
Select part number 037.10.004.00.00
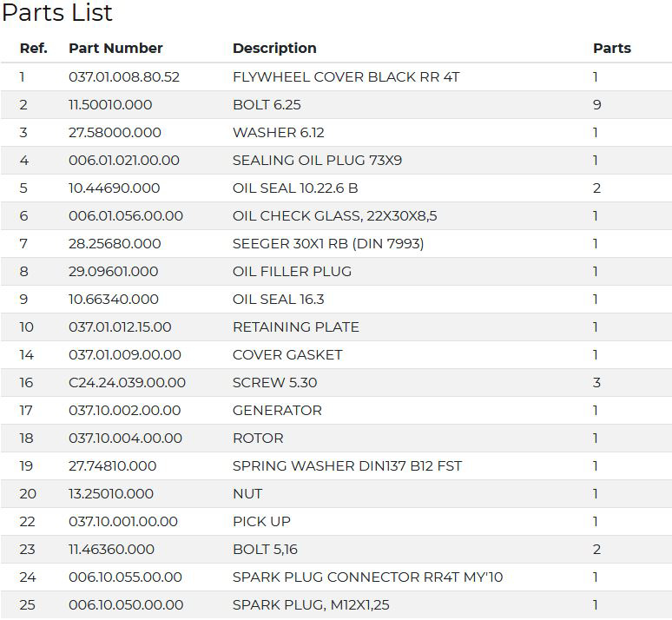126,439
